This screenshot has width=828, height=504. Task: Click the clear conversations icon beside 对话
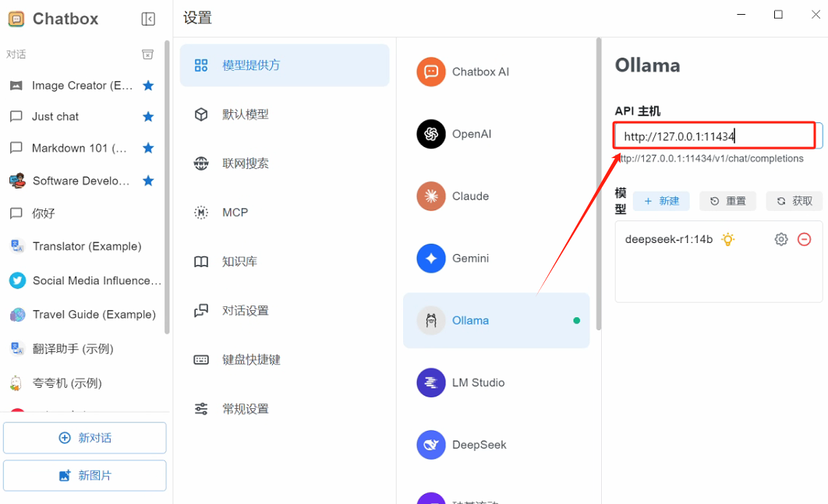pos(148,55)
